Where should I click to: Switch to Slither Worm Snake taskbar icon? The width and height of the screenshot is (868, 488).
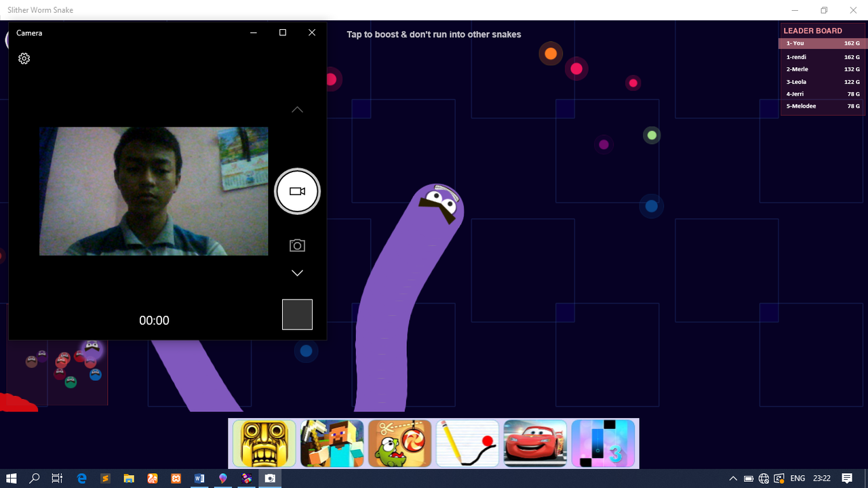(247, 479)
